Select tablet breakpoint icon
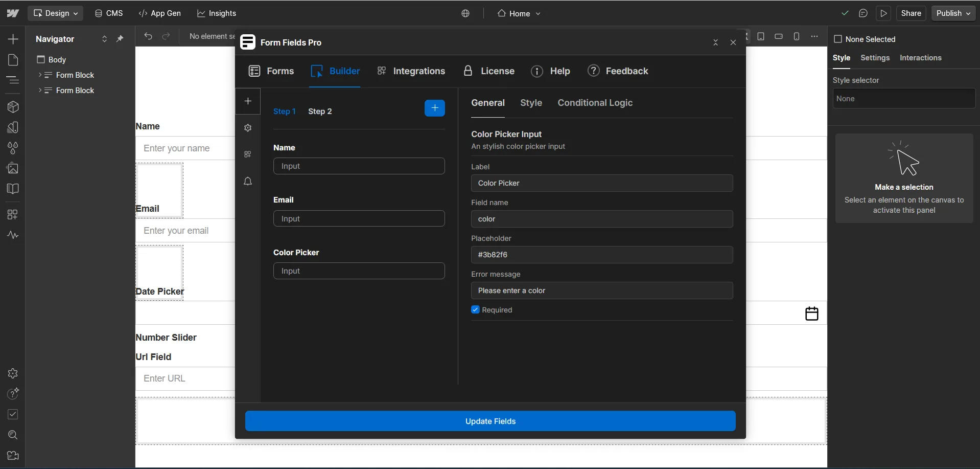Viewport: 980px width, 469px height. [x=761, y=36]
